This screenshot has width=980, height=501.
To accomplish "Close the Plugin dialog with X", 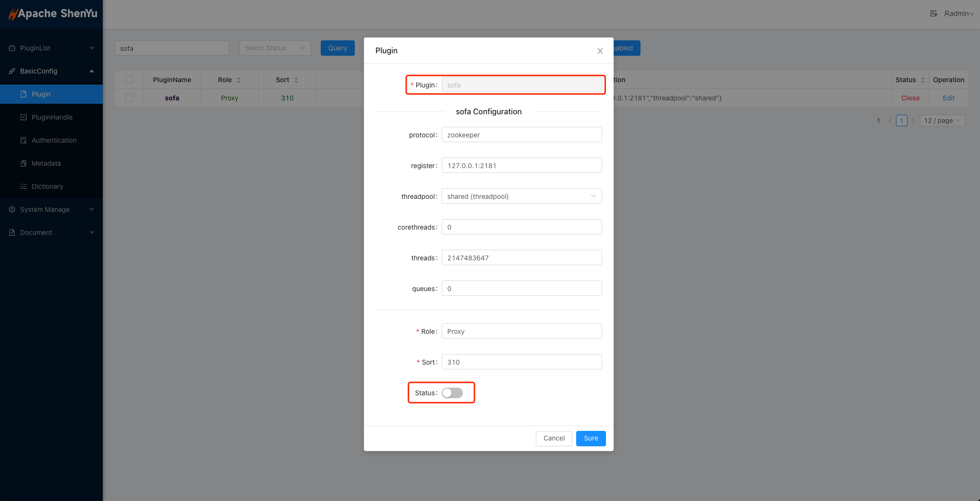I will click(x=600, y=51).
